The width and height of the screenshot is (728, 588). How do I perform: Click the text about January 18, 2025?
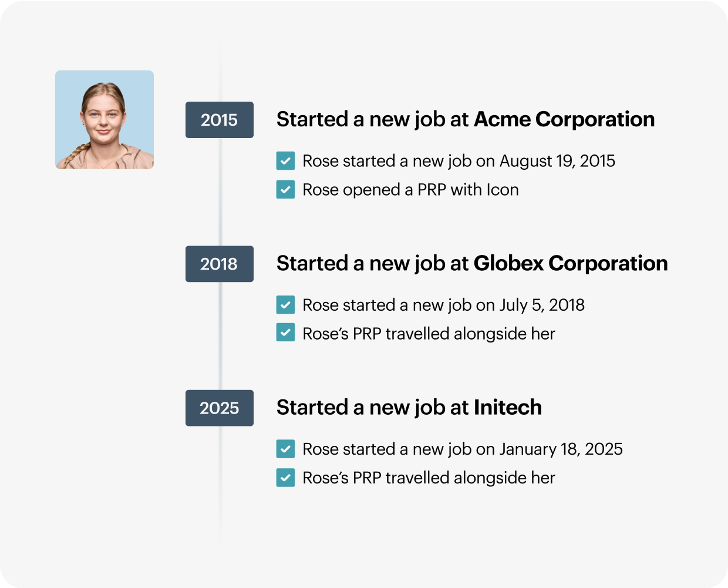(x=463, y=449)
